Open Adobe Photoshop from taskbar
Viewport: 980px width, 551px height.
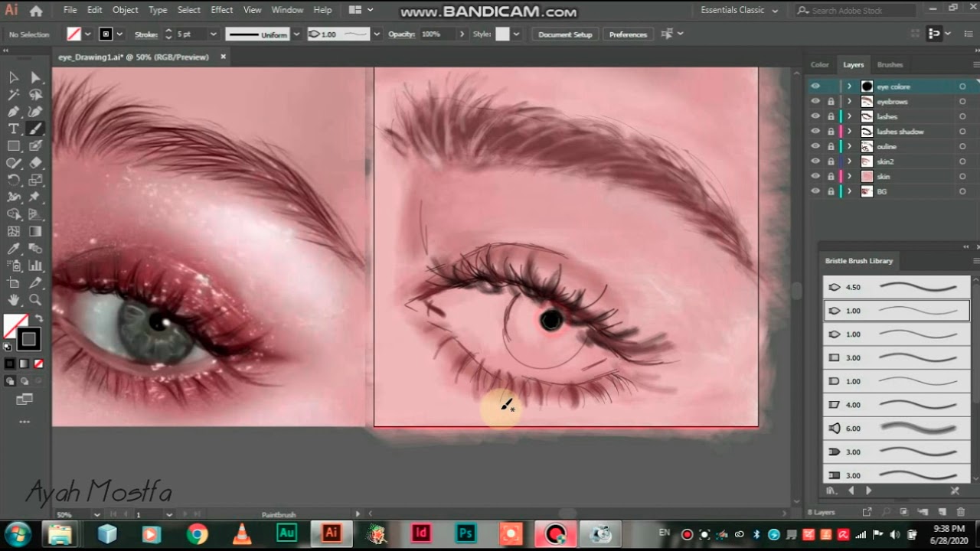tap(465, 533)
